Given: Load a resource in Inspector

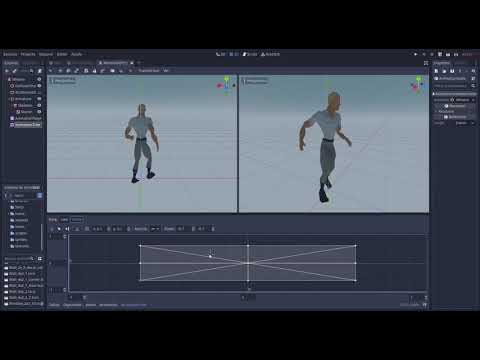Looking at the screenshot, I should tap(444, 71).
